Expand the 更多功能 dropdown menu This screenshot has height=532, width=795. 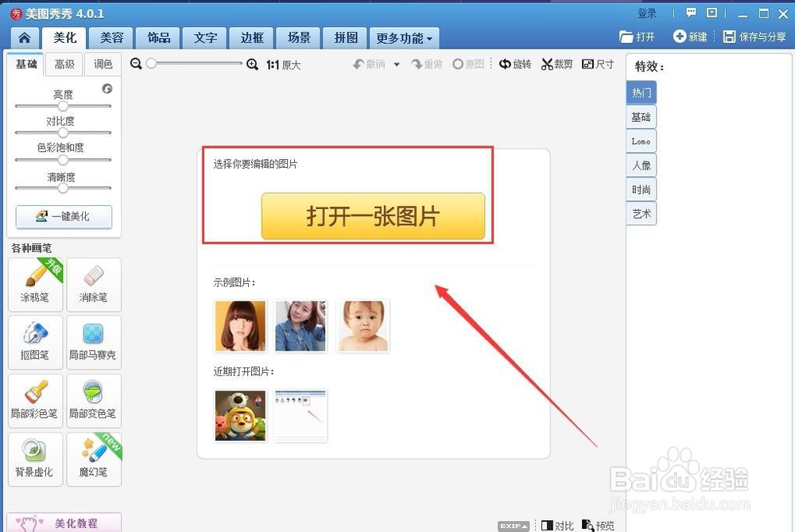(x=404, y=37)
